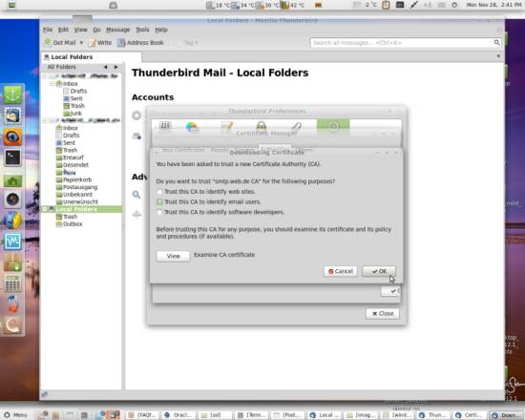Open Display preferences color wheel icon

[192, 127]
